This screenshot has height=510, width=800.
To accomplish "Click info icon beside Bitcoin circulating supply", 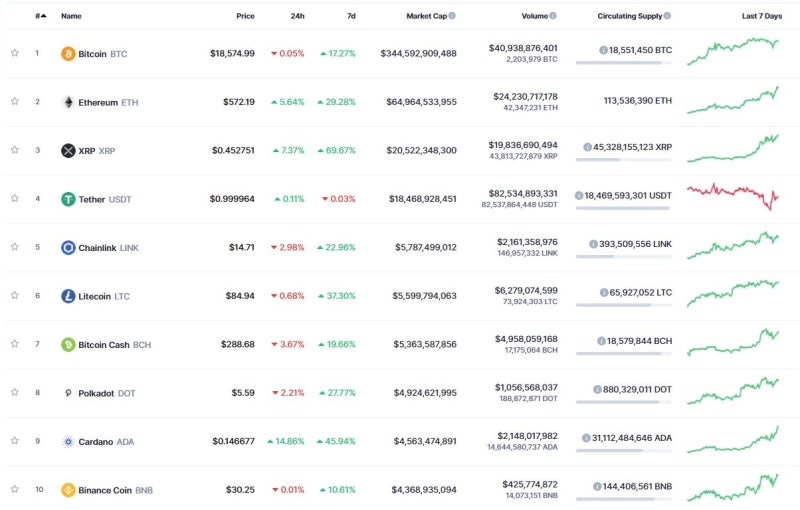I will (604, 50).
